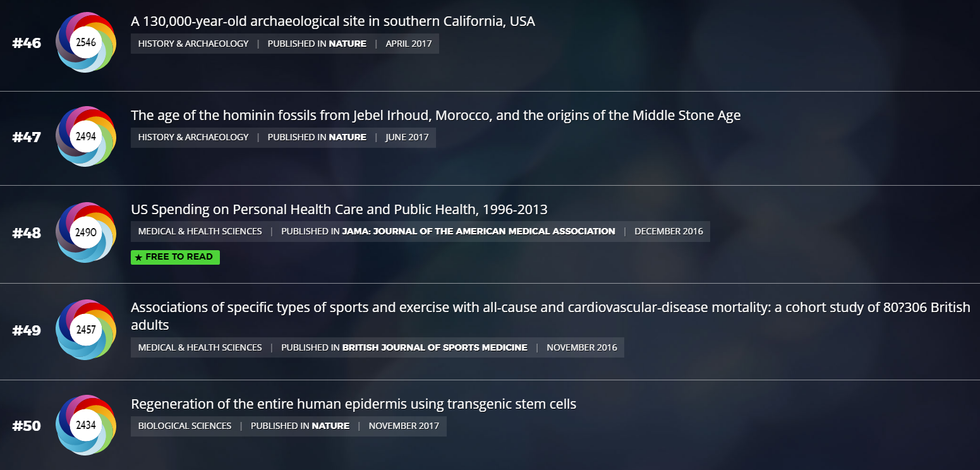Open US Spending on Personal Health Care article
Image resolution: width=980 pixels, height=470 pixels.
(x=339, y=209)
